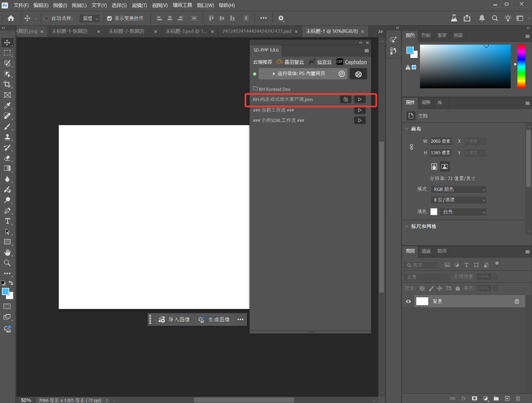
Task: Open the 滤镜(T) menu
Action: coord(139,5)
